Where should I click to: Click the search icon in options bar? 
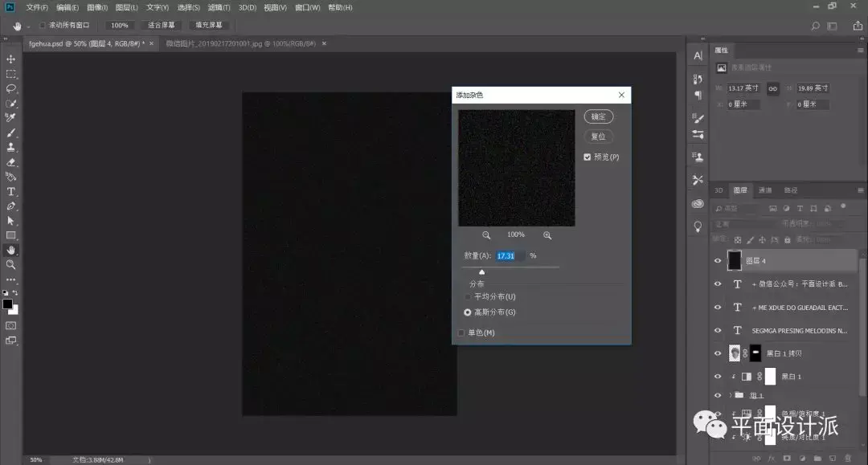coord(815,26)
